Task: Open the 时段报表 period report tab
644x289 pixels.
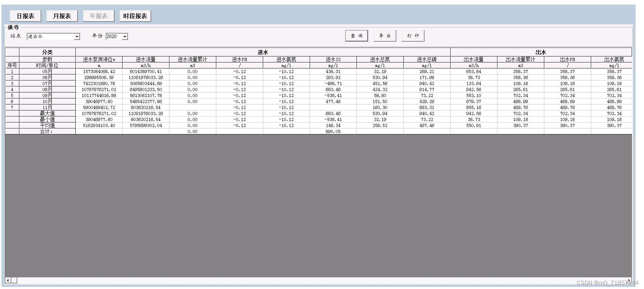Action: click(135, 16)
